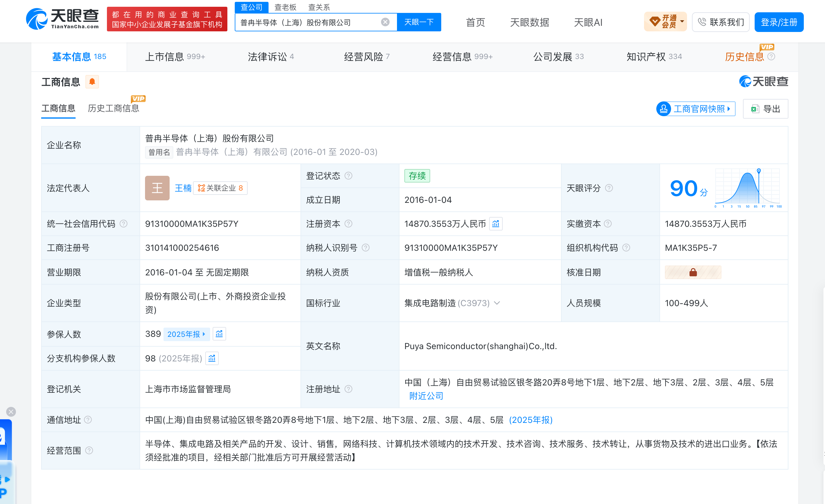This screenshot has width=825, height=504.
Task: Click the help icon beside 实缴资本
Action: click(x=608, y=224)
